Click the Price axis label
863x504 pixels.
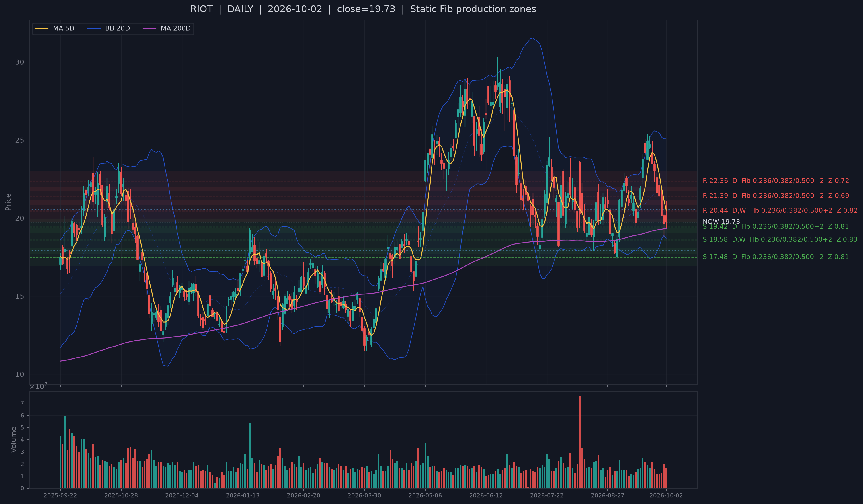pos(8,202)
